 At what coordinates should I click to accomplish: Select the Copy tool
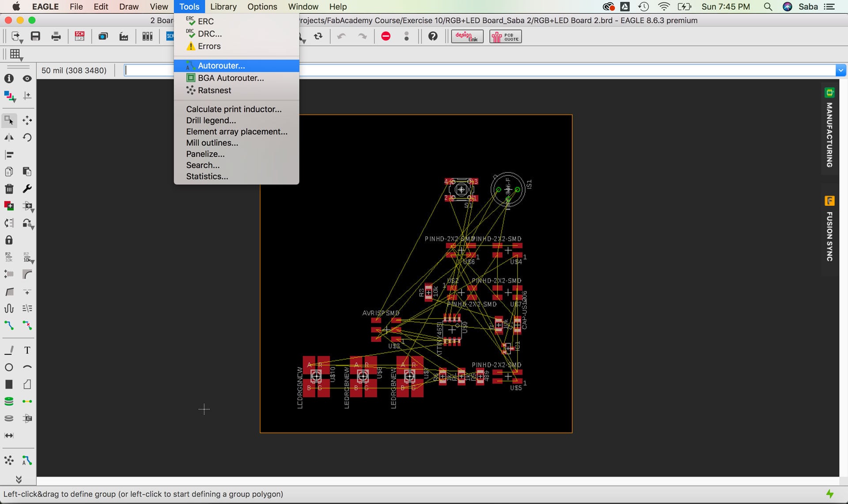click(9, 171)
